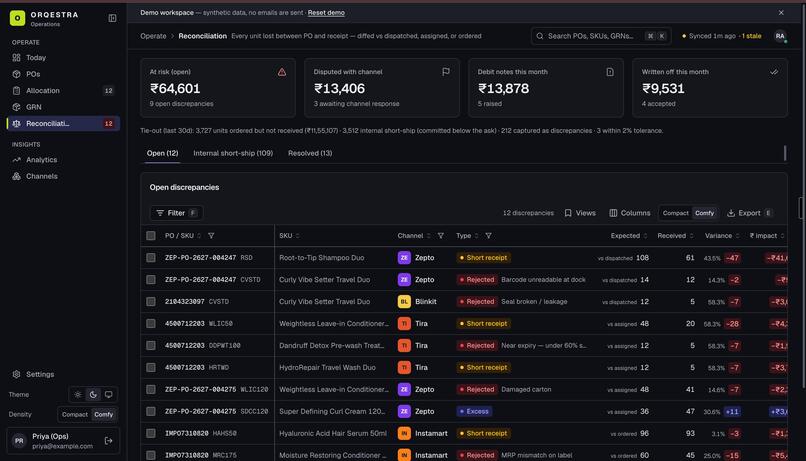Sort by the Received column
This screenshot has width=806, height=461.
tap(675, 235)
